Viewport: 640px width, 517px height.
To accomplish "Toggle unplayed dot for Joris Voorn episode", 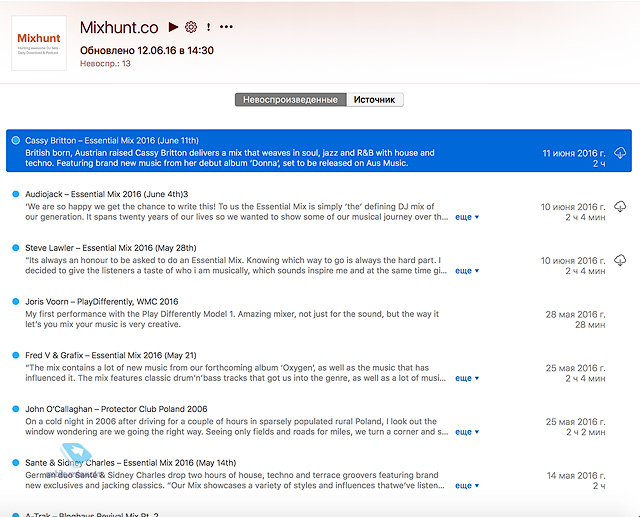I will click(16, 302).
